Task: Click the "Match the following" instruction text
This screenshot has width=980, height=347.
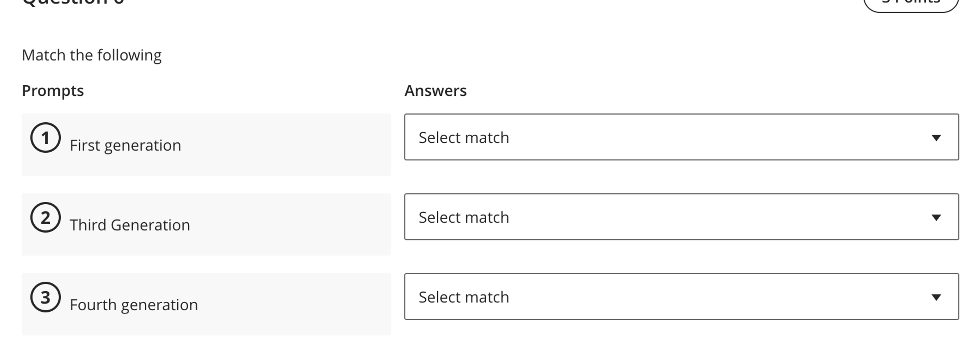Action: tap(92, 55)
